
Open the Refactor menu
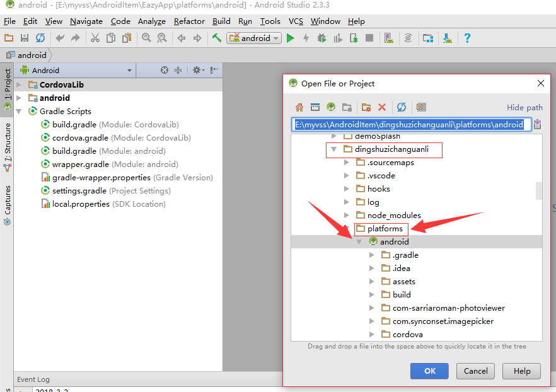pos(189,21)
